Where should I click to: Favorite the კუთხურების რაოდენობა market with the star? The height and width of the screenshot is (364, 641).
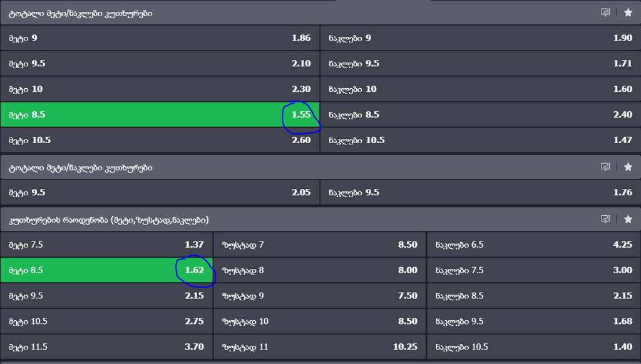pos(628,219)
